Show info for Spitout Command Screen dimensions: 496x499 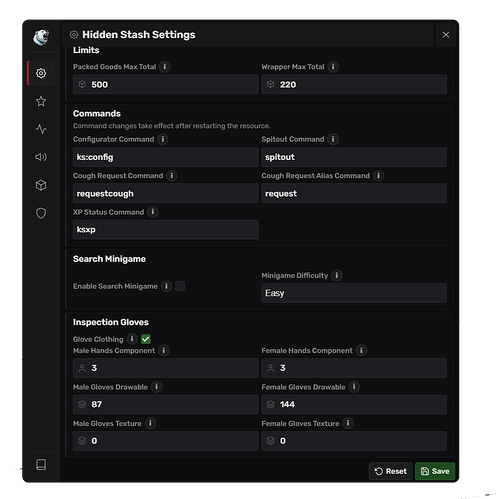click(x=333, y=139)
